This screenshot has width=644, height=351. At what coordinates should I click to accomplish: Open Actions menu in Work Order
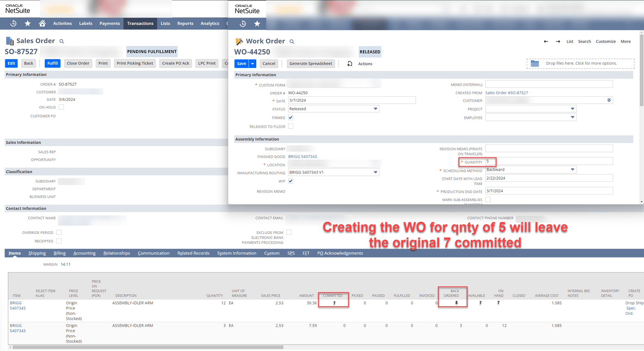[x=365, y=64]
